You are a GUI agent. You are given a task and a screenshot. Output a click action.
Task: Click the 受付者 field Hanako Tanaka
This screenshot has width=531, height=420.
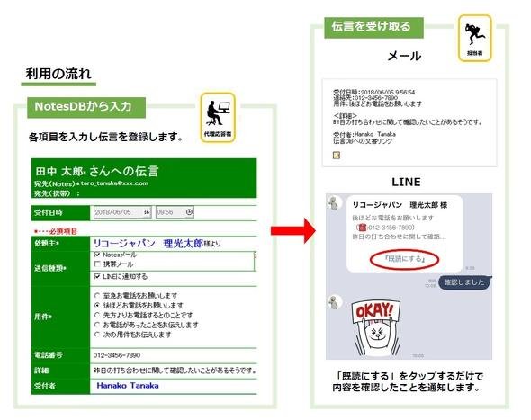(x=128, y=386)
